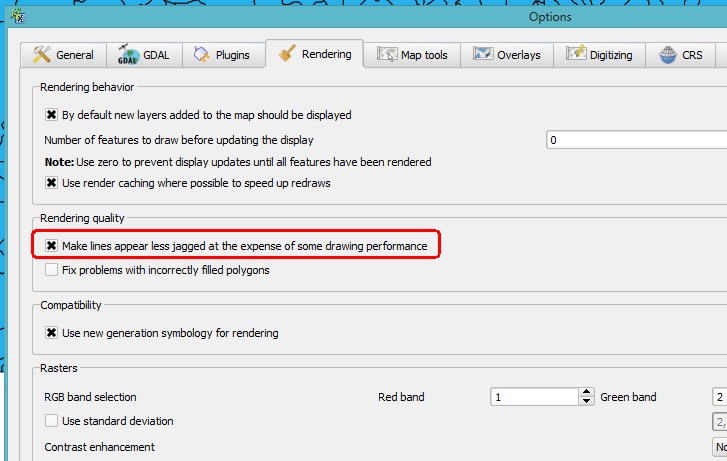This screenshot has width=727, height=461.
Task: Click the QGIS icon in the title bar
Action: pyautogui.click(x=18, y=17)
